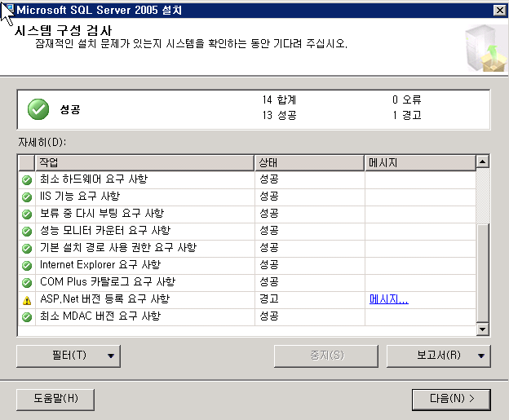Screen dimensions: 509x420
Task: Click the 다음(N) > button
Action: coord(451,400)
